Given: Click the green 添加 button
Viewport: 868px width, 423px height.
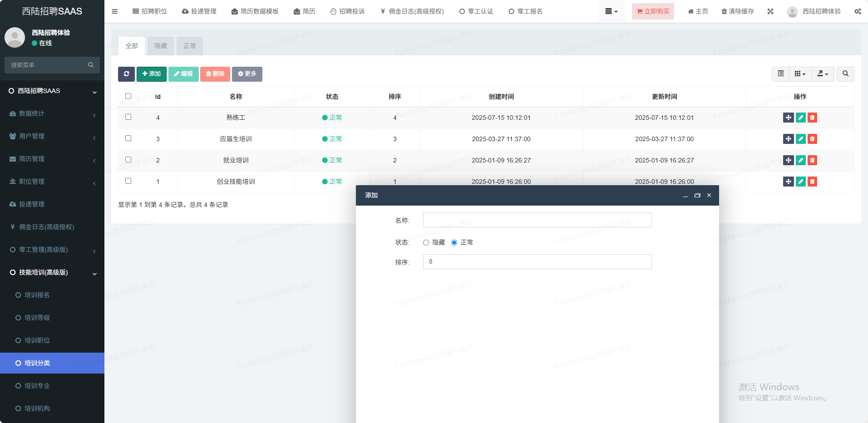Looking at the screenshot, I should (x=151, y=74).
